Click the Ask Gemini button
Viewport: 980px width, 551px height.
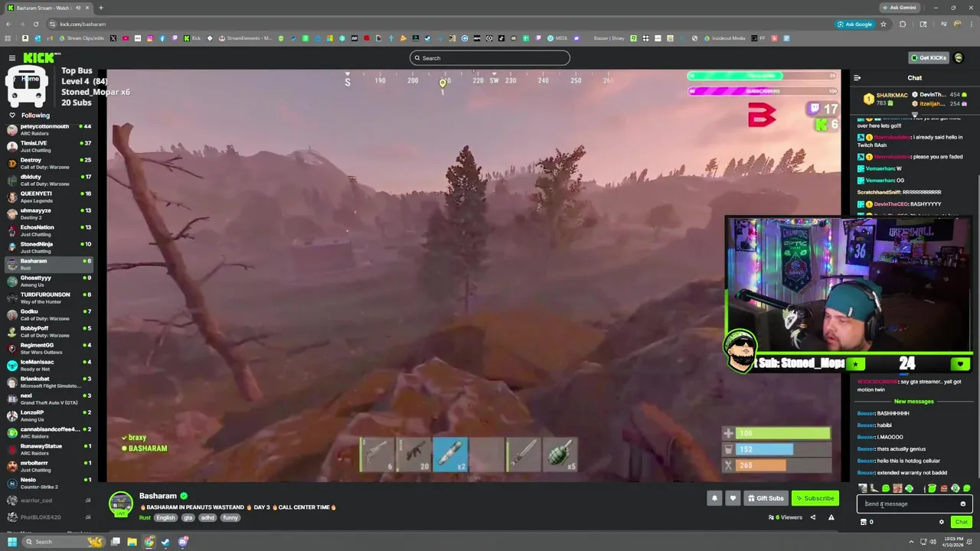[900, 8]
